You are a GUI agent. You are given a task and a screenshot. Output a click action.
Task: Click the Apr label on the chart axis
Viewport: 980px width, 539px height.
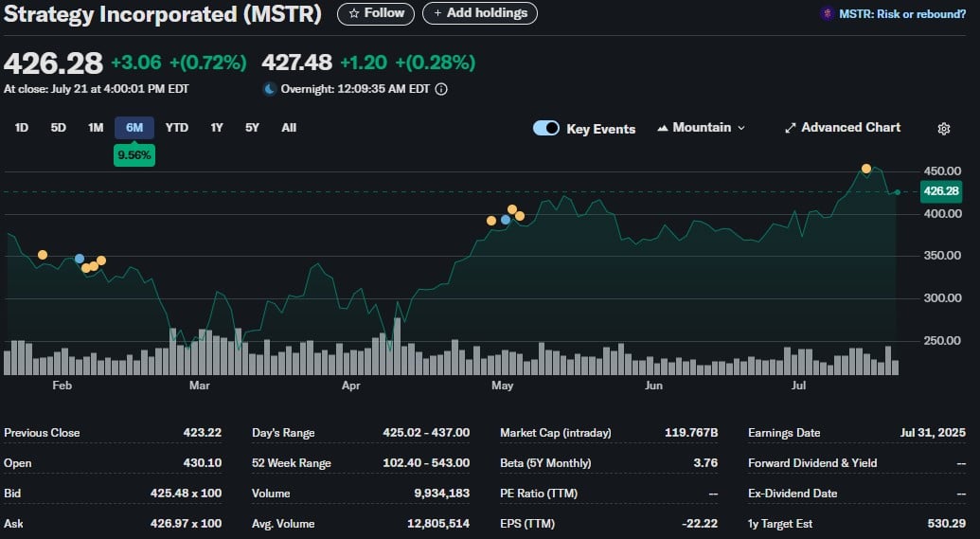tap(350, 386)
